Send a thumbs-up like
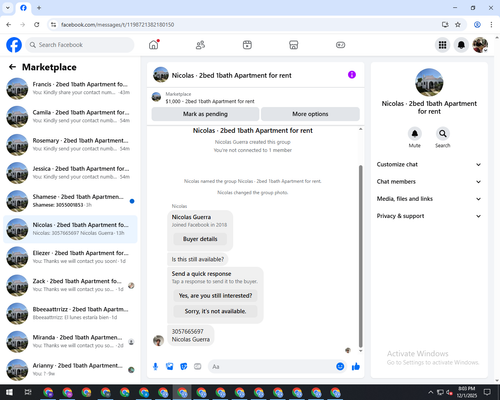Screen dimensions: 500x400 [x=356, y=367]
